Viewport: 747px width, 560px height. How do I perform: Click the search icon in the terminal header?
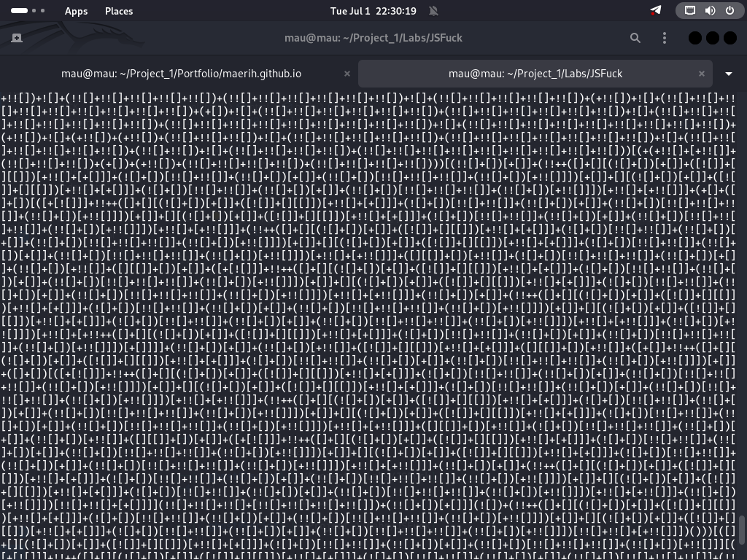tap(635, 37)
